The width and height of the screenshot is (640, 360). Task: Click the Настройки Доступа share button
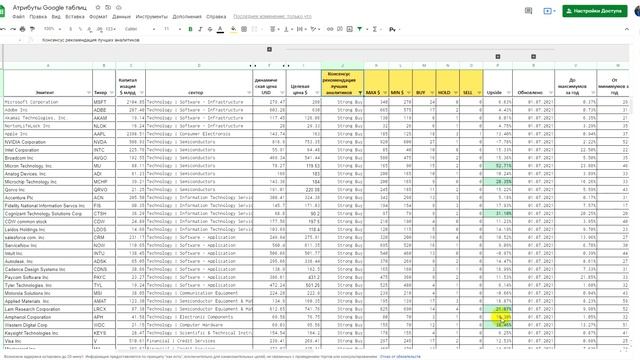click(595, 11)
